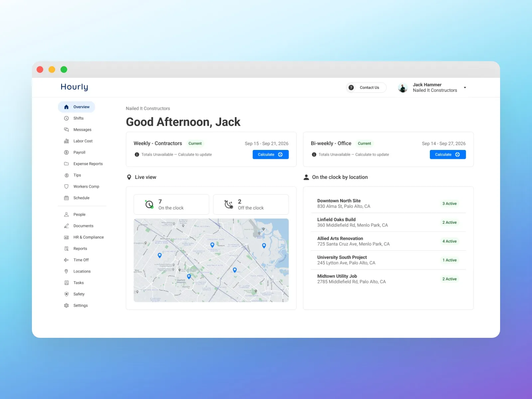Click the question mark help icon
The image size is (532, 399).
[351, 87]
